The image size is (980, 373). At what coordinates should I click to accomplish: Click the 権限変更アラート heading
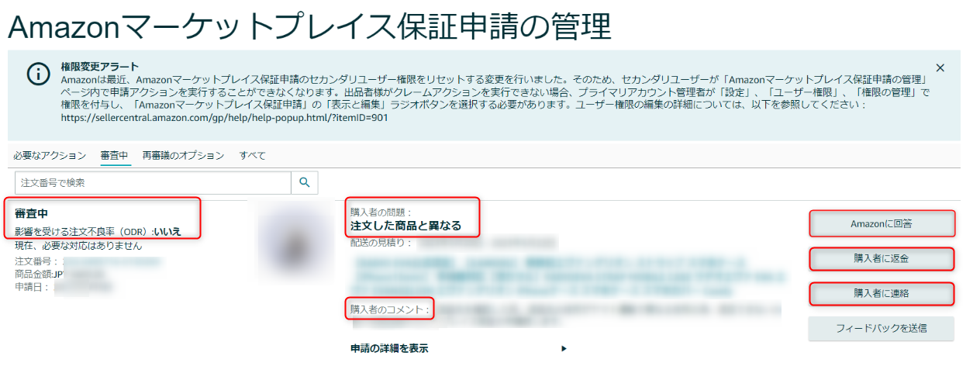[99, 67]
